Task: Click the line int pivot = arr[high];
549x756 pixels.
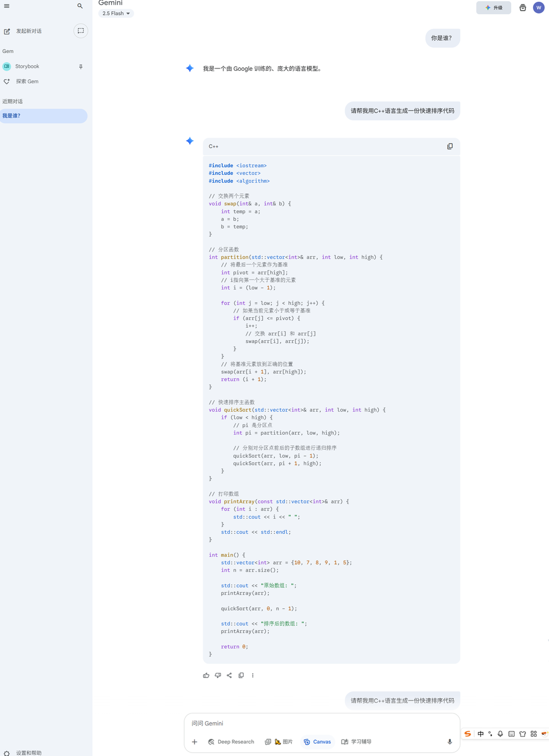Action: 255,272
